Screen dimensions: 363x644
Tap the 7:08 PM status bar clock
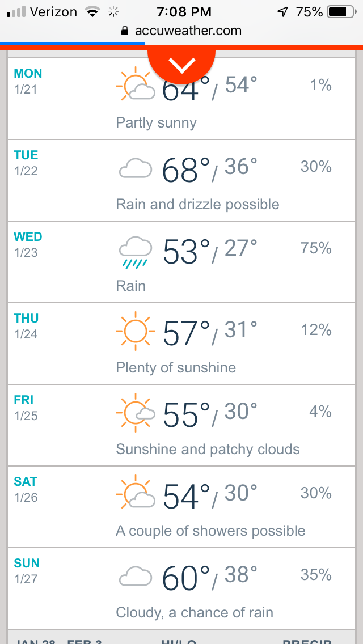(183, 11)
